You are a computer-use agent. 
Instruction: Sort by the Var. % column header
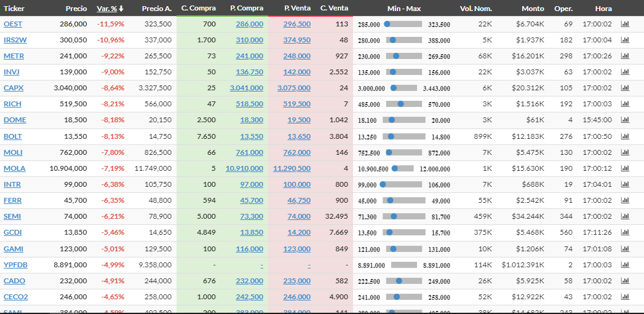click(110, 9)
